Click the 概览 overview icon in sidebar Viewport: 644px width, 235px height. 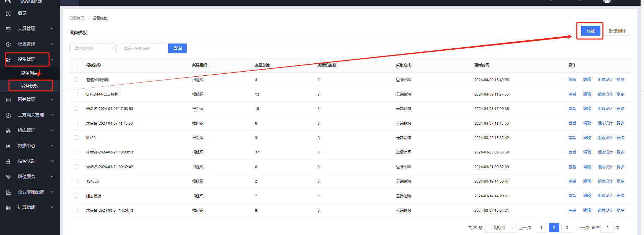pyautogui.click(x=8, y=13)
